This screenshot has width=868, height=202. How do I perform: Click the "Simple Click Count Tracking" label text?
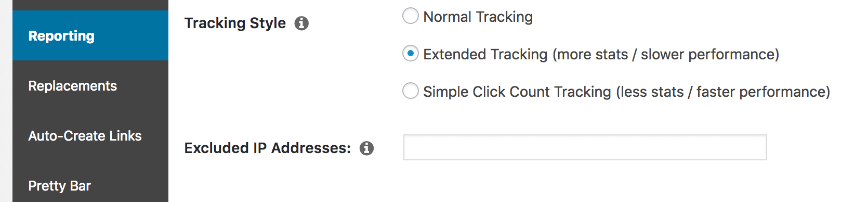click(517, 92)
